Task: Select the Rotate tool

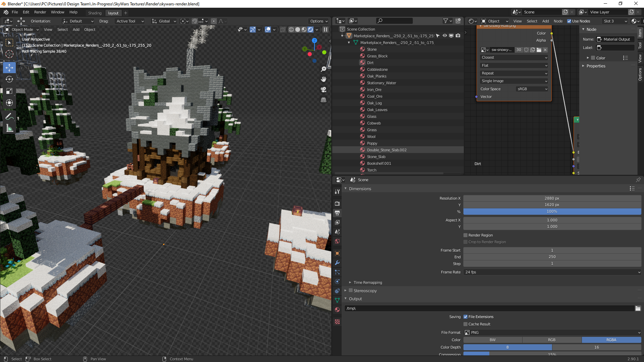Action: pyautogui.click(x=9, y=79)
